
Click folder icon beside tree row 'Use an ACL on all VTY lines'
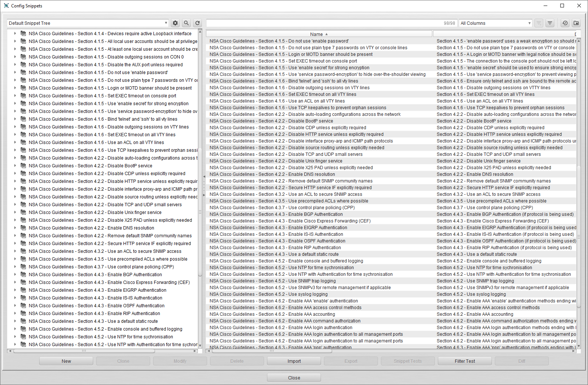[23, 142]
